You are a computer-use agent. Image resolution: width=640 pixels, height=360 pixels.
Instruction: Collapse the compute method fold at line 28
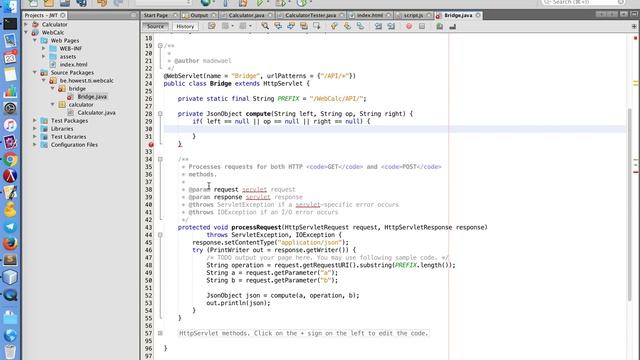[160, 114]
